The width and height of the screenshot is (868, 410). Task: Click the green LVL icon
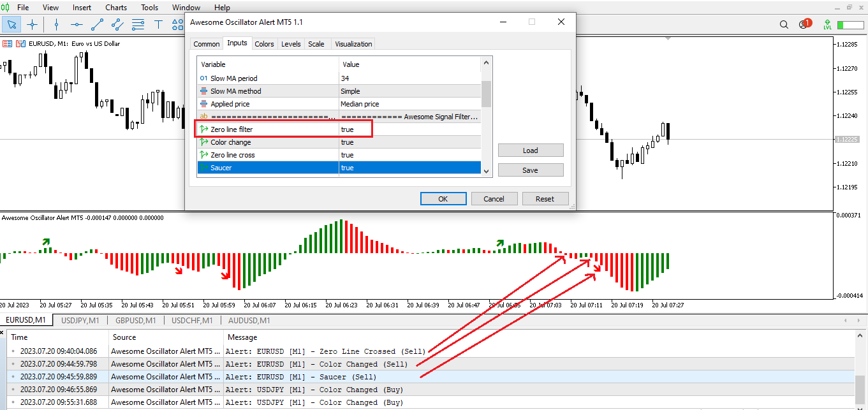pyautogui.click(x=827, y=25)
